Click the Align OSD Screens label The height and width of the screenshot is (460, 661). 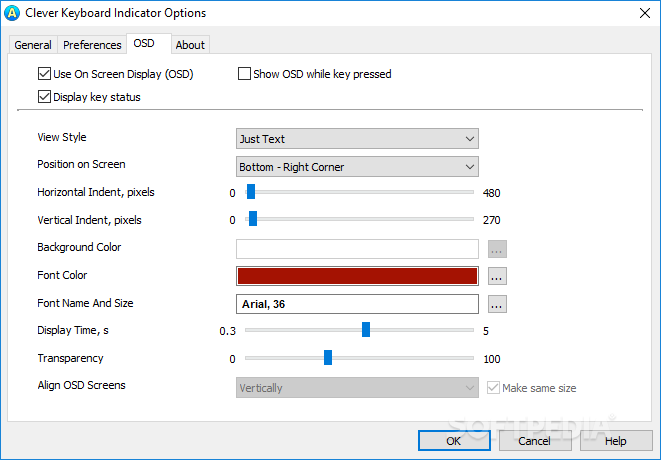click(x=81, y=385)
